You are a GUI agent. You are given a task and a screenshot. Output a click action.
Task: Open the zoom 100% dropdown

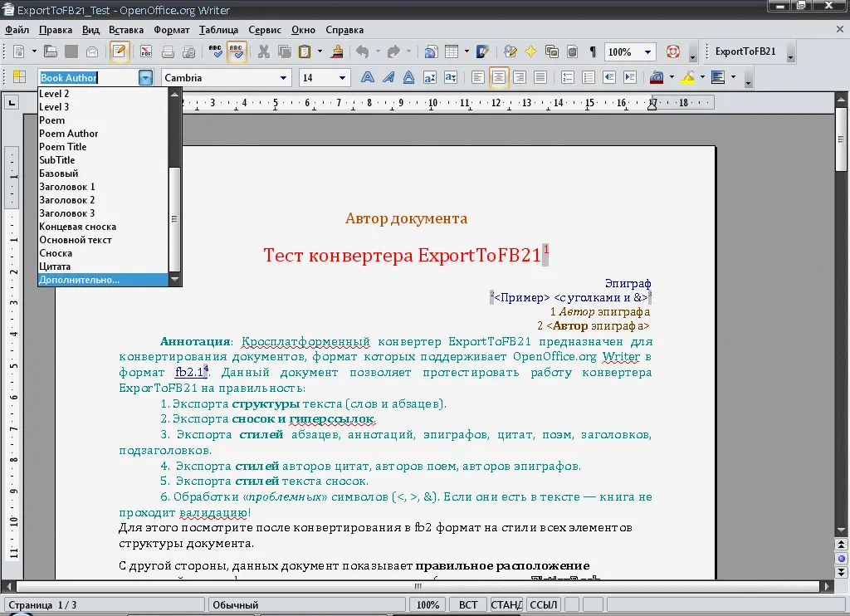coord(648,51)
